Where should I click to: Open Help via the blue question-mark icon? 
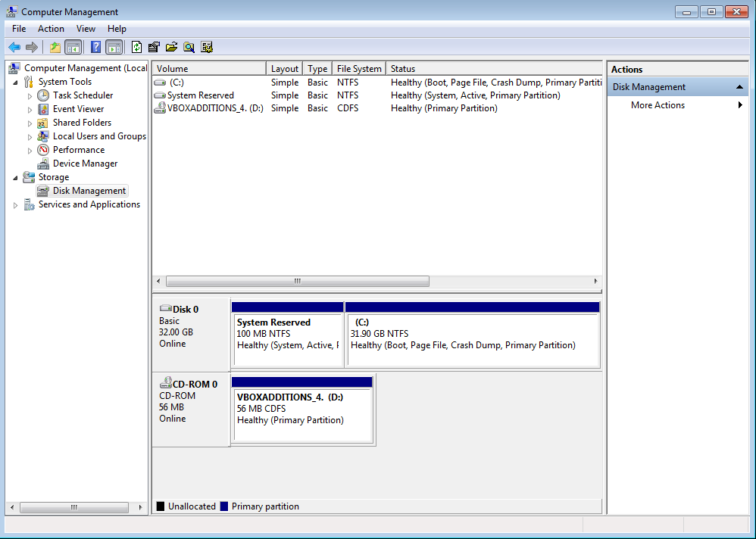coord(96,47)
